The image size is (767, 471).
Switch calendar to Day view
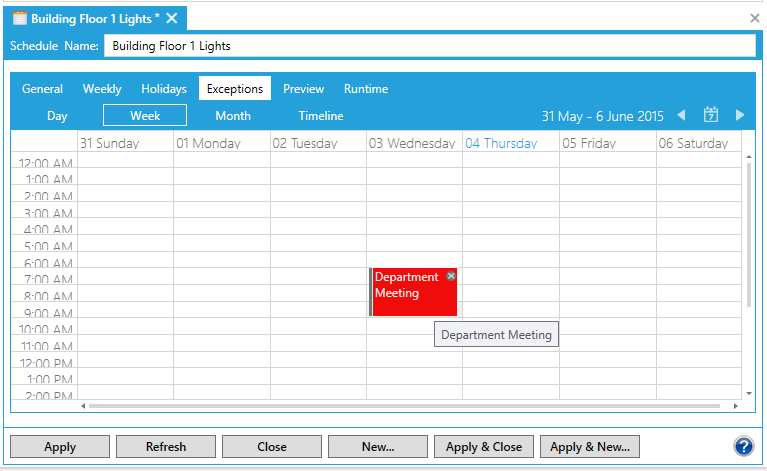57,116
